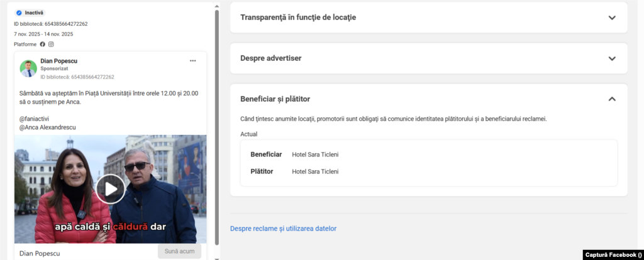Screen dimensions: 644x260
Task: Open the three-dot options menu on the ad
Action: click(x=193, y=61)
